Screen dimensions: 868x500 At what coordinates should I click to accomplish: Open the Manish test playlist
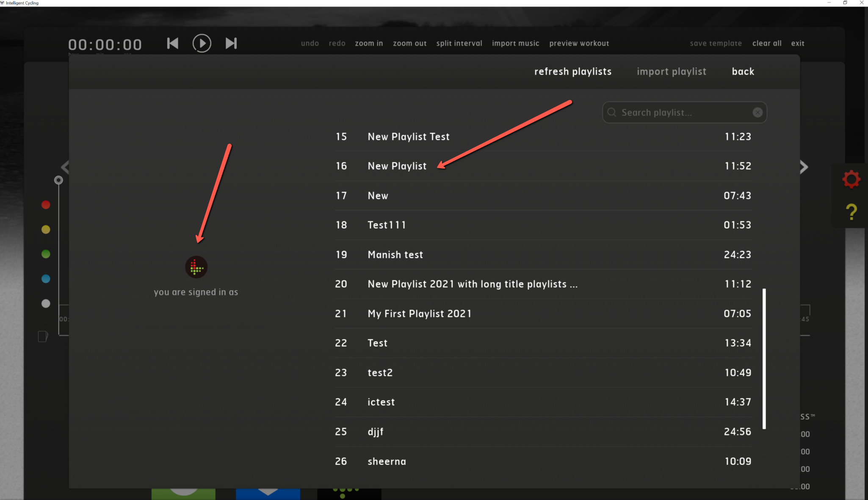coord(395,255)
